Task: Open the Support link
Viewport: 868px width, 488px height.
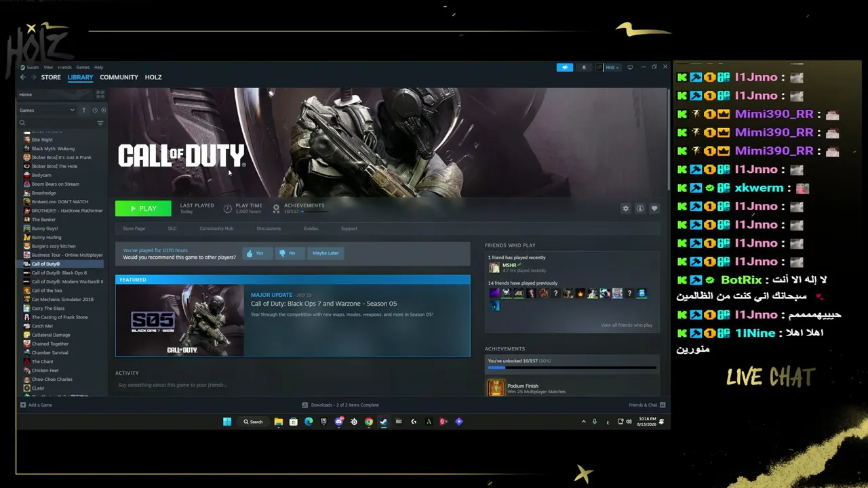Action: (349, 228)
